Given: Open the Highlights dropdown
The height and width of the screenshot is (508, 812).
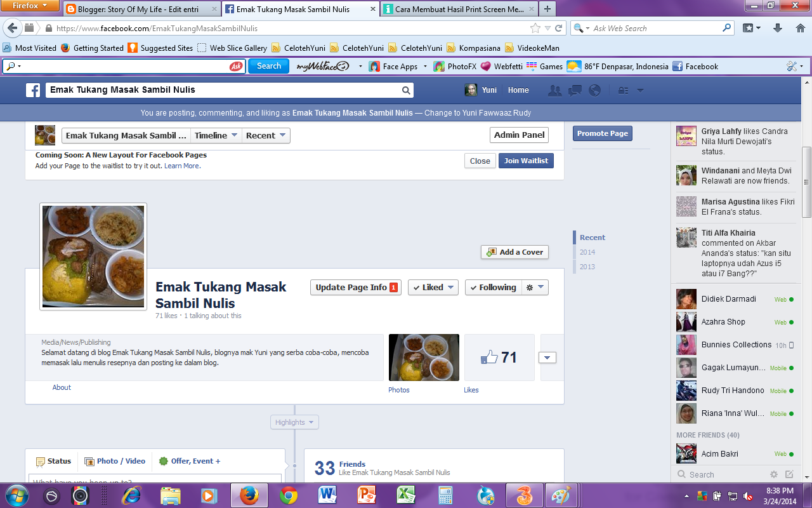Looking at the screenshot, I should click(295, 422).
